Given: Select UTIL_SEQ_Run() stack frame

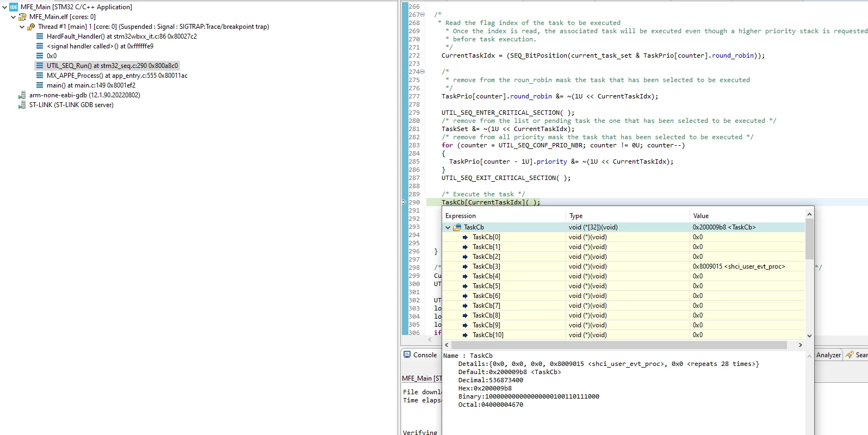Looking at the screenshot, I should coord(112,66).
